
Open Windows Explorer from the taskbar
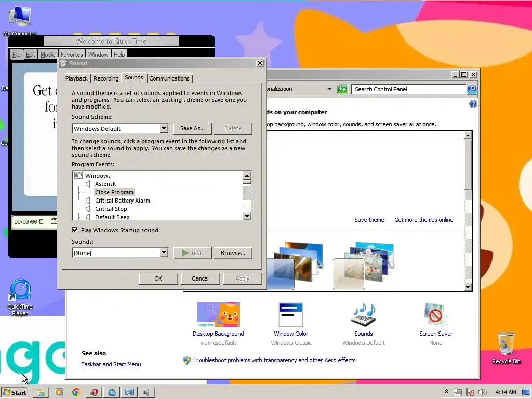[41, 393]
